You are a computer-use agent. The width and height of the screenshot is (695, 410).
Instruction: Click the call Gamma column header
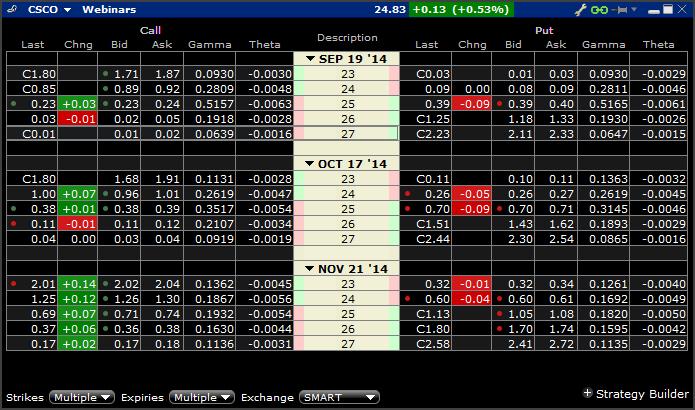coord(212,45)
